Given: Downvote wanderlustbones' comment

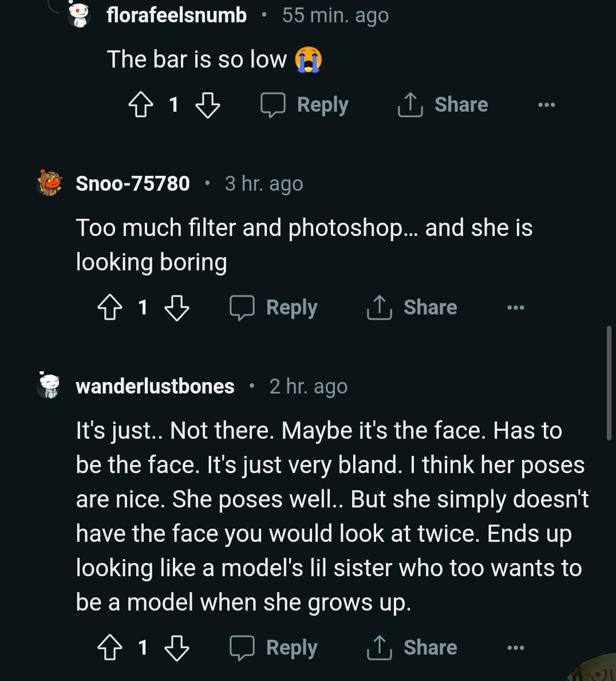Looking at the screenshot, I should [x=176, y=648].
